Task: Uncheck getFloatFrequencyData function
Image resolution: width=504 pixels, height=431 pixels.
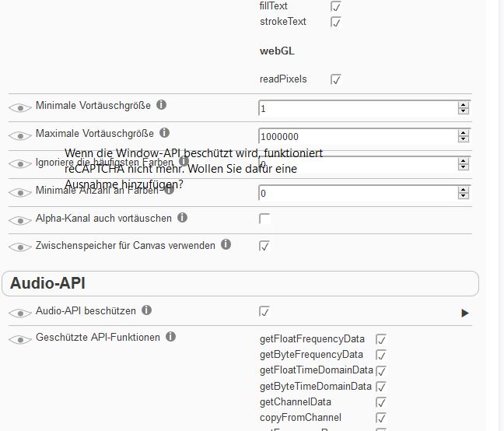Action: click(381, 339)
